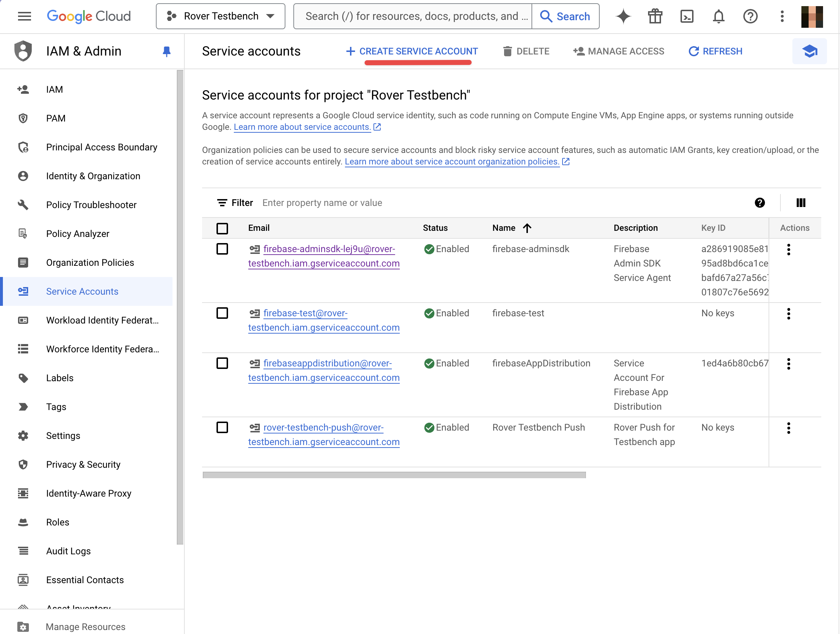The width and height of the screenshot is (840, 634).
Task: Open firebaseappdistribution email link
Action: point(324,370)
